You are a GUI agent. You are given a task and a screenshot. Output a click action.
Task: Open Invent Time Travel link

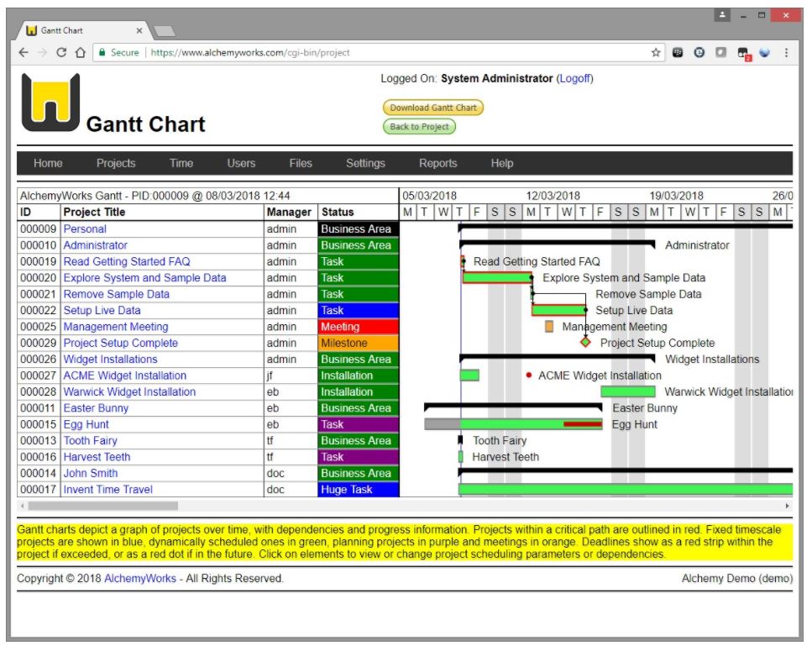pyautogui.click(x=107, y=490)
